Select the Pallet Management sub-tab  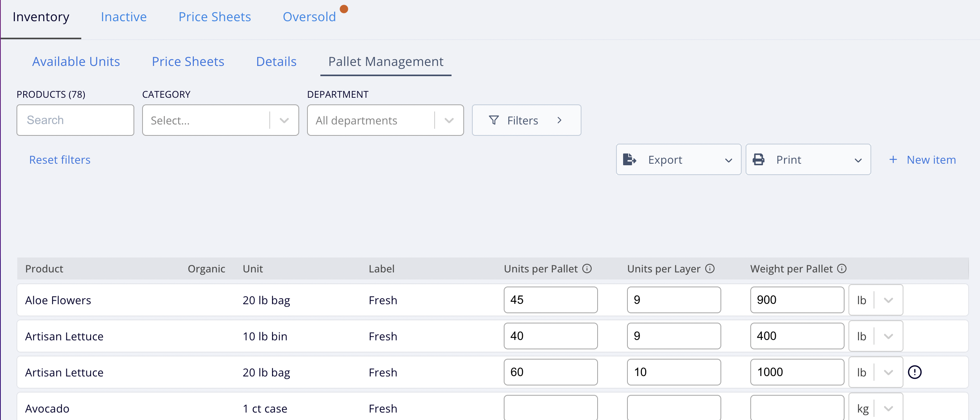point(386,62)
